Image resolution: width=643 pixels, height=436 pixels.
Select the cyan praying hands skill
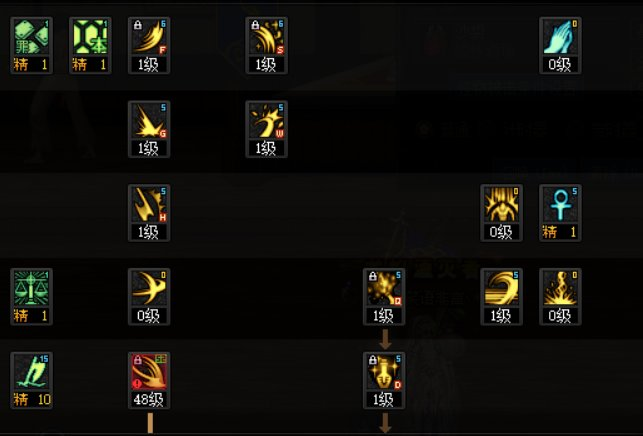560,37
